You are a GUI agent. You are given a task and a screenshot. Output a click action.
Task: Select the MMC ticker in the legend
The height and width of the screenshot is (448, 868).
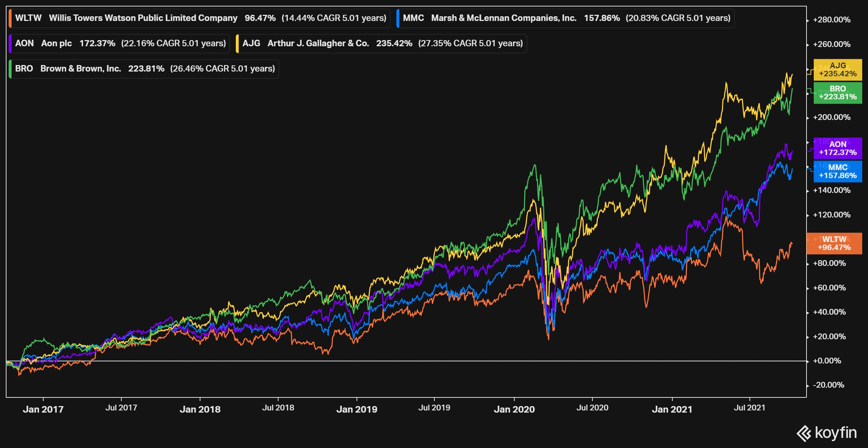[x=413, y=18]
